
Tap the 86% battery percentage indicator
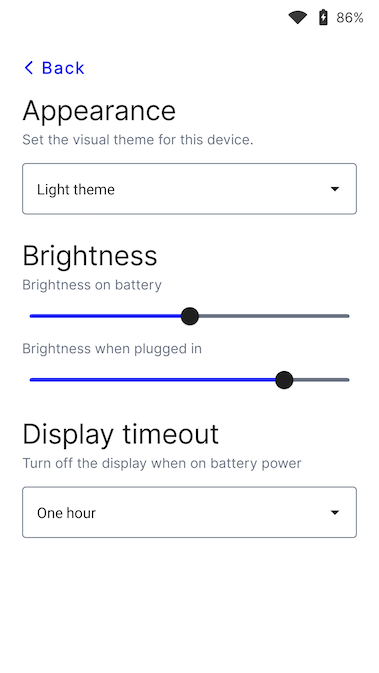pyautogui.click(x=350, y=18)
